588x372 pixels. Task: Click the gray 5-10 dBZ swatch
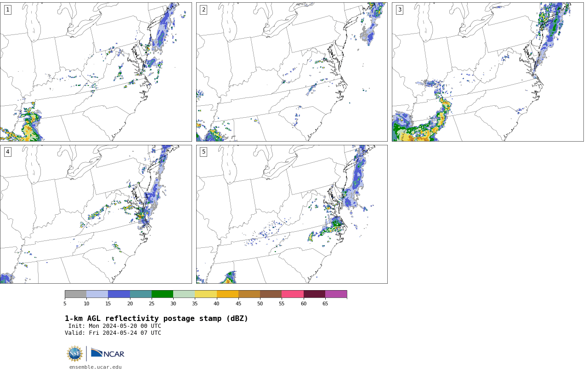[75, 294]
